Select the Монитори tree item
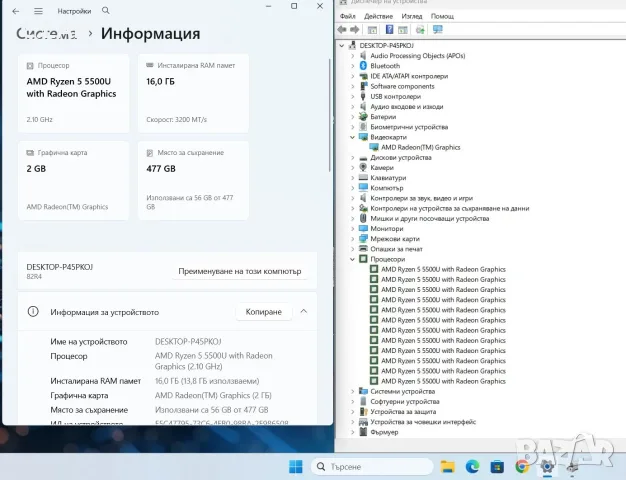The width and height of the screenshot is (626, 480). pos(386,229)
